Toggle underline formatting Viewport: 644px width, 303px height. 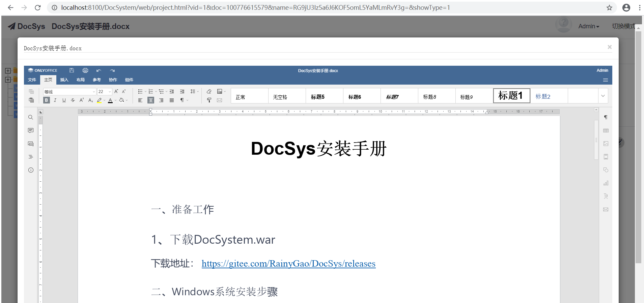[x=64, y=100]
